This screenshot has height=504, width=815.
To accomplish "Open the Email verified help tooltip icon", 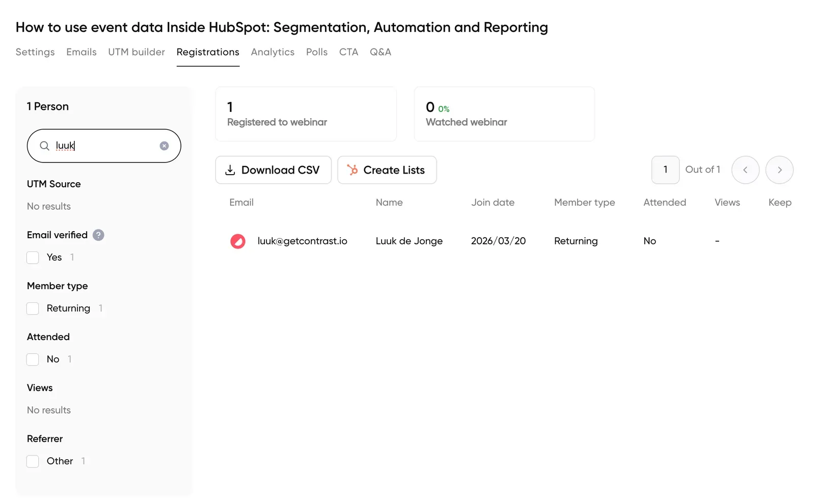I will point(98,235).
